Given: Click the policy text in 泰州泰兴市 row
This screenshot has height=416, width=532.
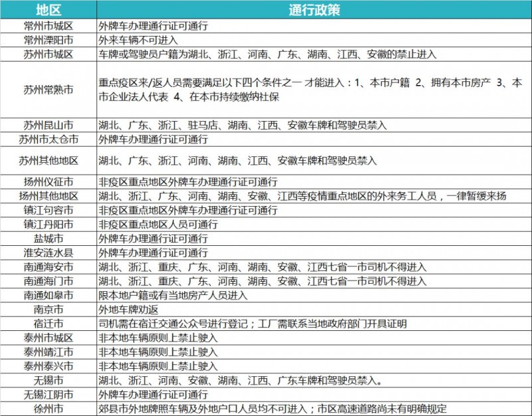Looking at the screenshot, I should 158,367.
